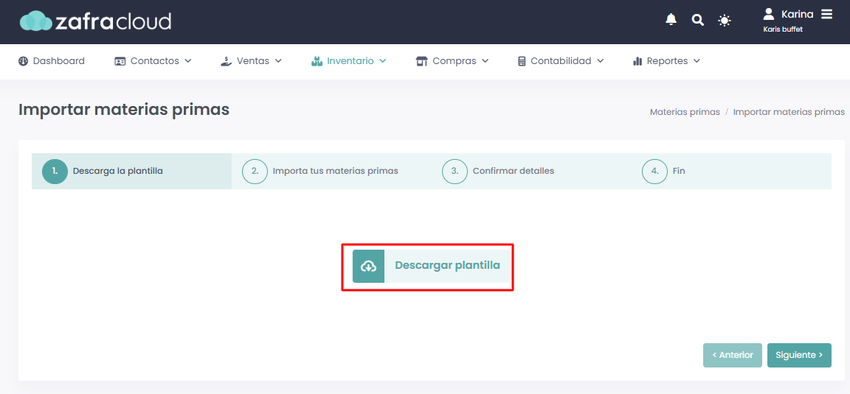
Task: Open the Reportes dropdown menu
Action: 666,61
